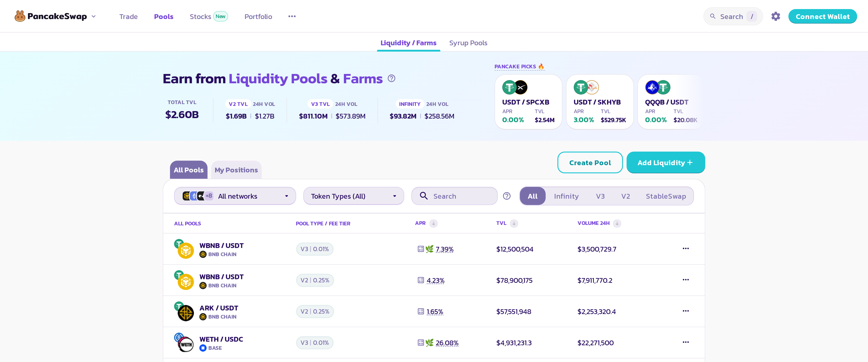The width and height of the screenshot is (868, 362).
Task: Click the 4.23% APR value
Action: click(x=435, y=280)
